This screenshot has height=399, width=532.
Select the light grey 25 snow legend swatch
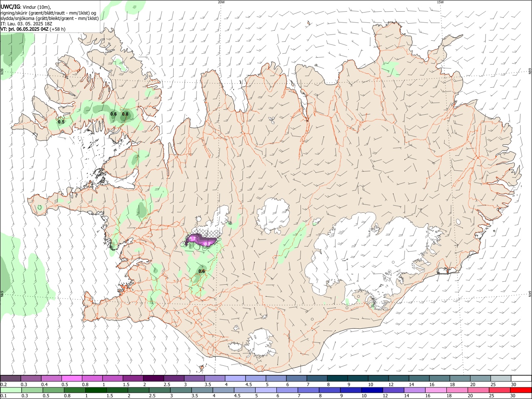pyautogui.click(x=501, y=378)
